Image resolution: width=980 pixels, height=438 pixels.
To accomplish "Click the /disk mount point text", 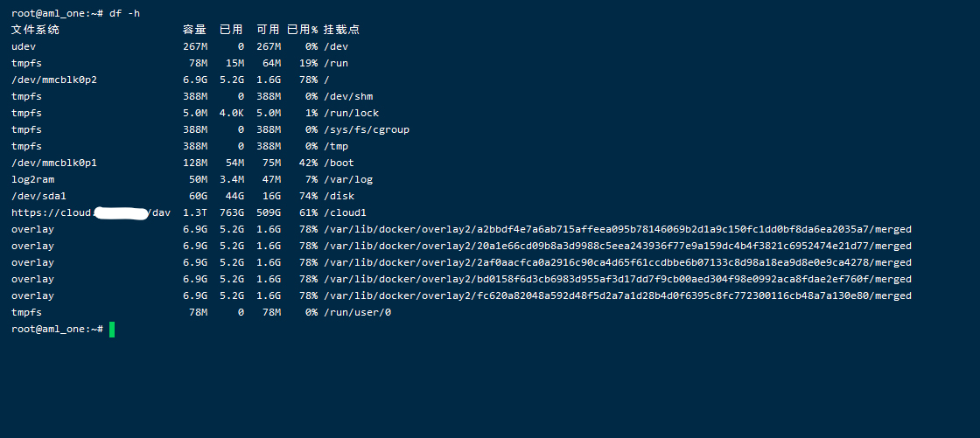I will (339, 196).
